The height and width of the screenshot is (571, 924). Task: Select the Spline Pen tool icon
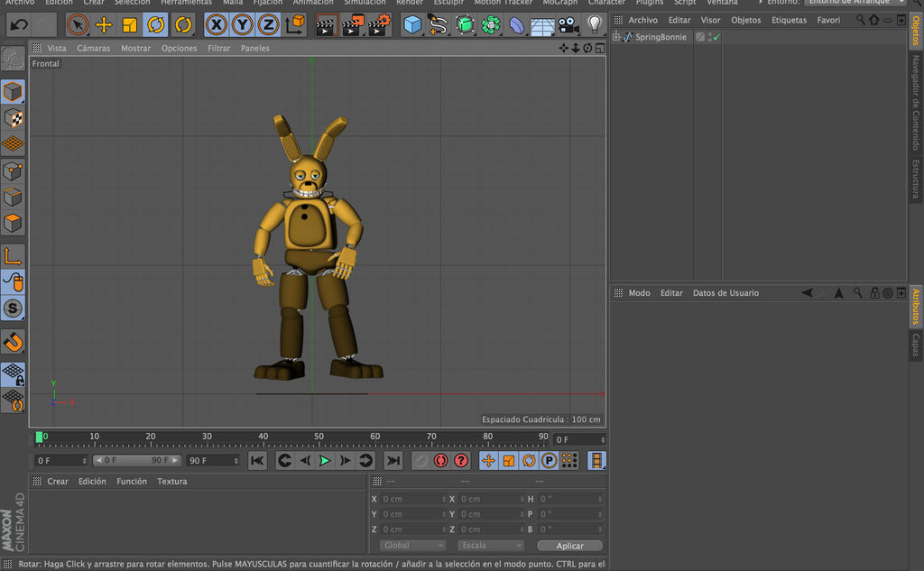(438, 24)
